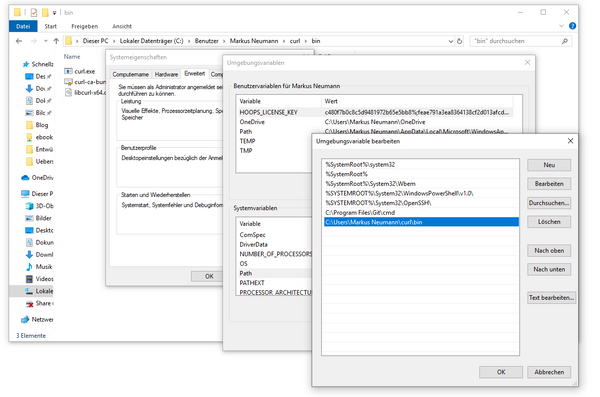Go back with Explorer's back arrow
600x397 pixels.
(x=19, y=41)
